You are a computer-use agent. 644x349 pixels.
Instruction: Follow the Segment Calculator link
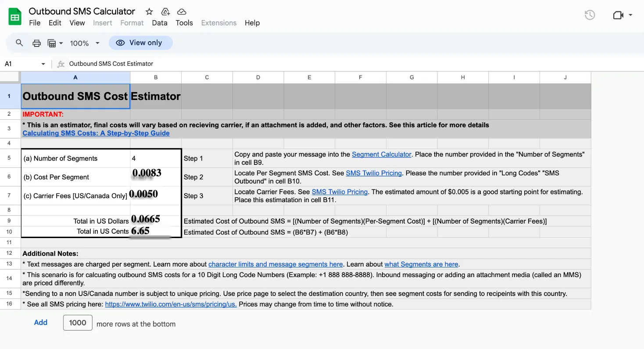pyautogui.click(x=382, y=154)
